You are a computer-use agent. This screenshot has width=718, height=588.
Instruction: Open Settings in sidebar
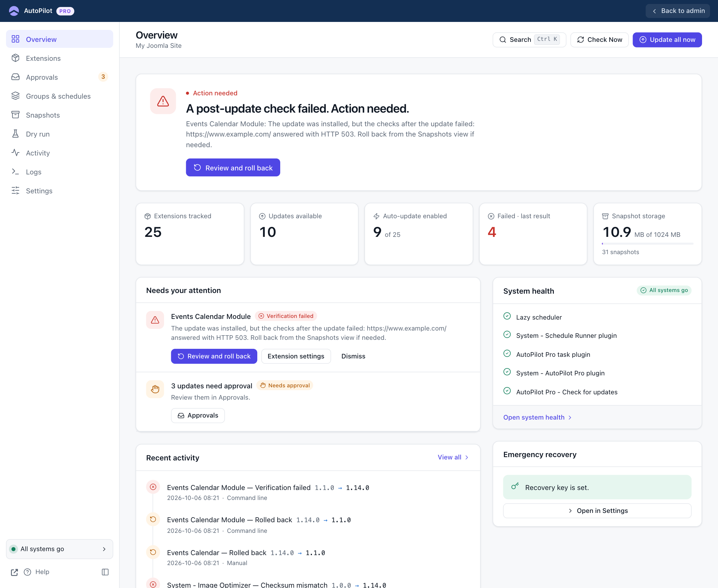coord(60,191)
